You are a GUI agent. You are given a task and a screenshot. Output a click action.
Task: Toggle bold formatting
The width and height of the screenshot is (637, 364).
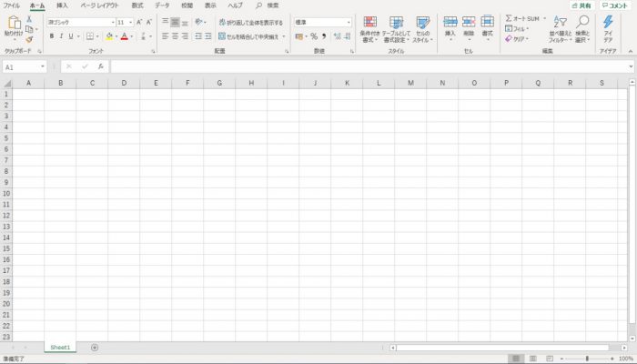[x=52, y=36]
